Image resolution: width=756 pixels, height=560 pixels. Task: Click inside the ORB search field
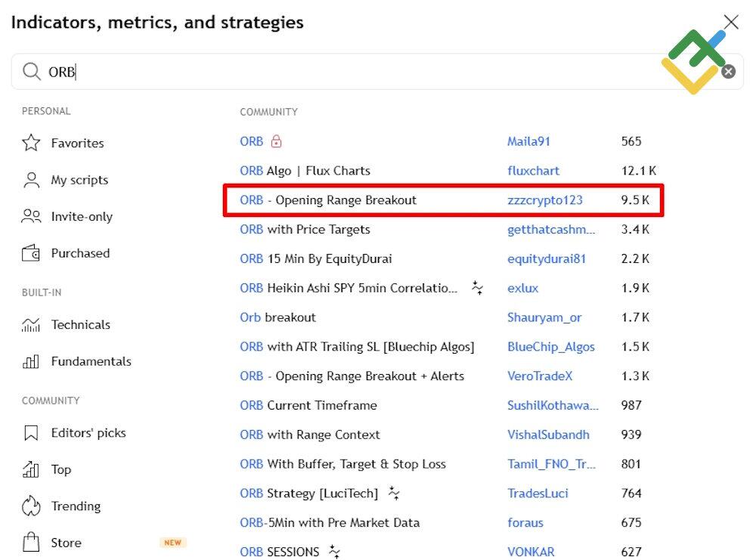tap(340, 72)
